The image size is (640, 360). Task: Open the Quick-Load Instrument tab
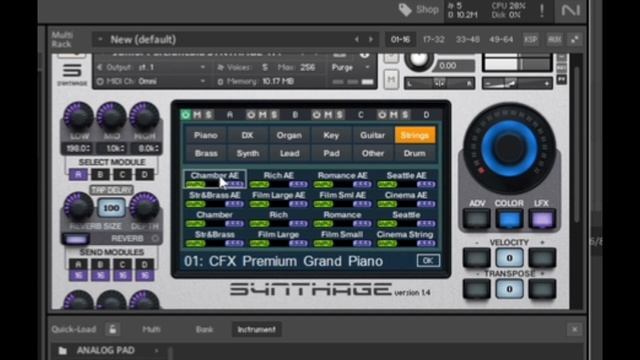click(256, 329)
